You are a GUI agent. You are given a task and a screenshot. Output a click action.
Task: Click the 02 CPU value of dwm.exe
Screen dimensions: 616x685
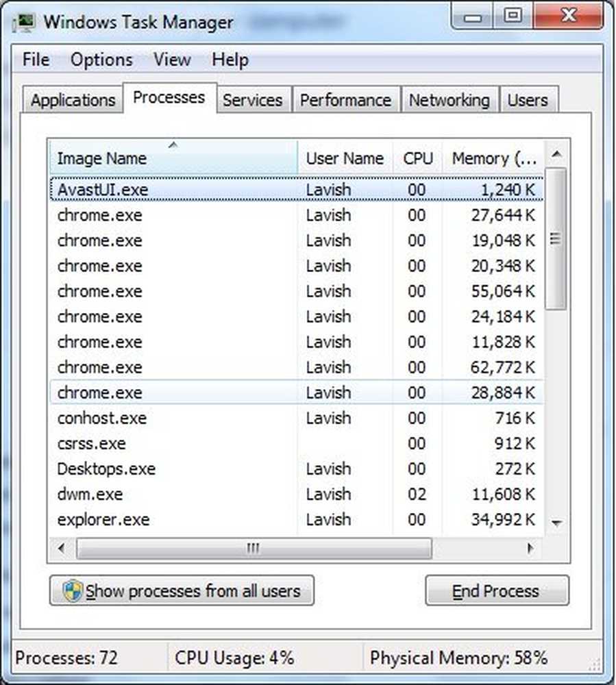[x=417, y=494]
